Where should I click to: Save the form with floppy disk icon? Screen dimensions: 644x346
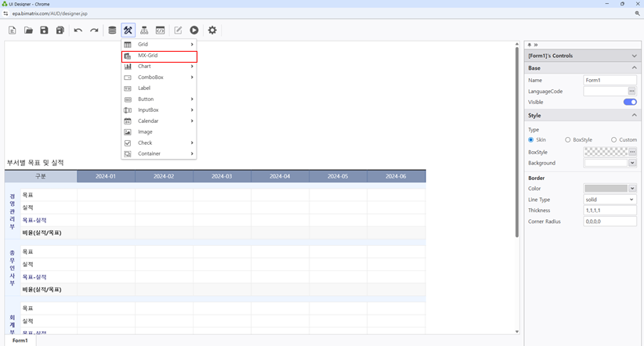(x=44, y=30)
